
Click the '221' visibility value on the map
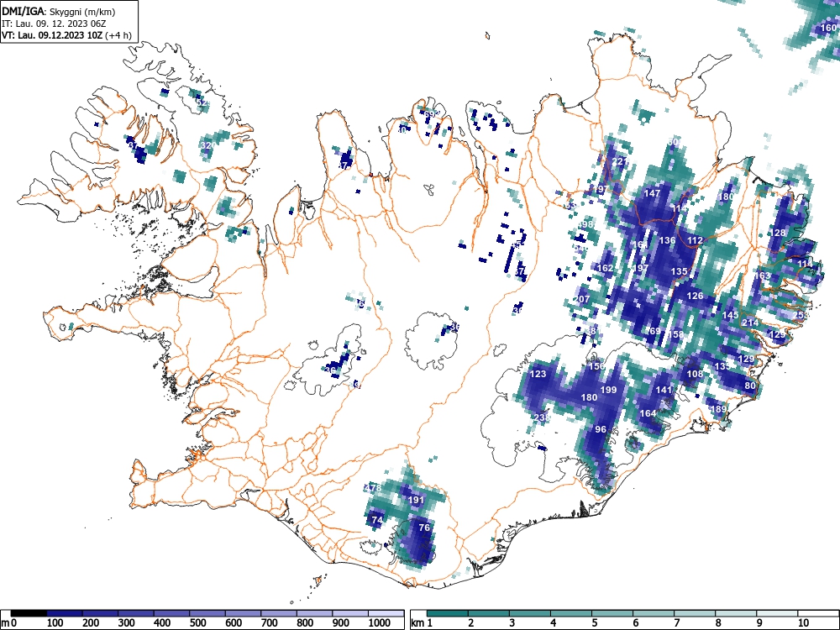619,161
